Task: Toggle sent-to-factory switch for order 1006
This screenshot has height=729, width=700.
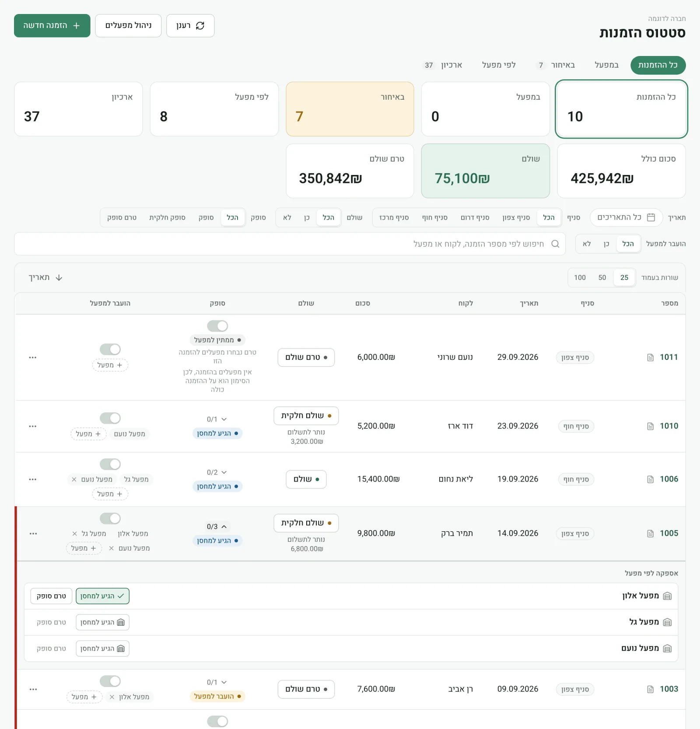Action: coord(110,464)
